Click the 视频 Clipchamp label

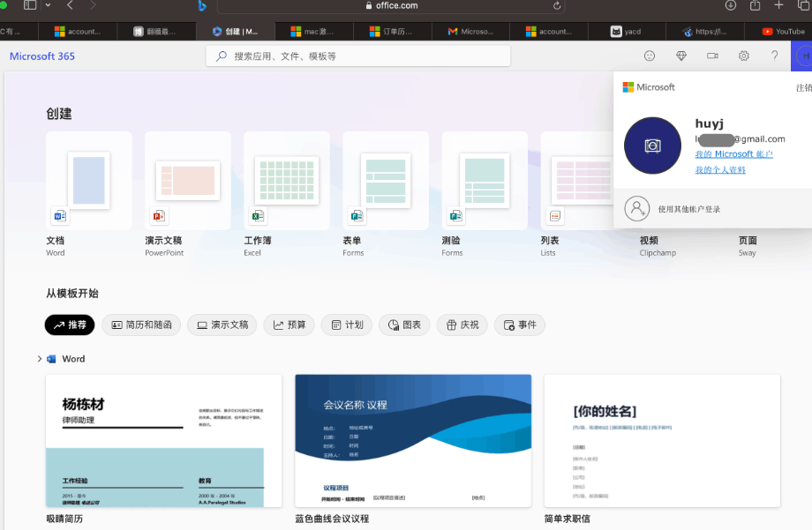click(658, 246)
